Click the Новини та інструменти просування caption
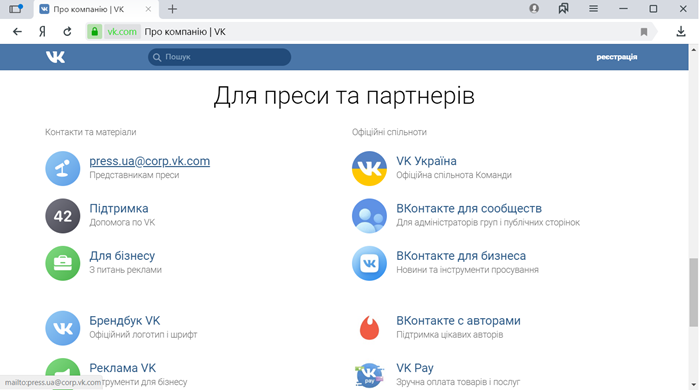699x390 pixels. [x=467, y=270]
